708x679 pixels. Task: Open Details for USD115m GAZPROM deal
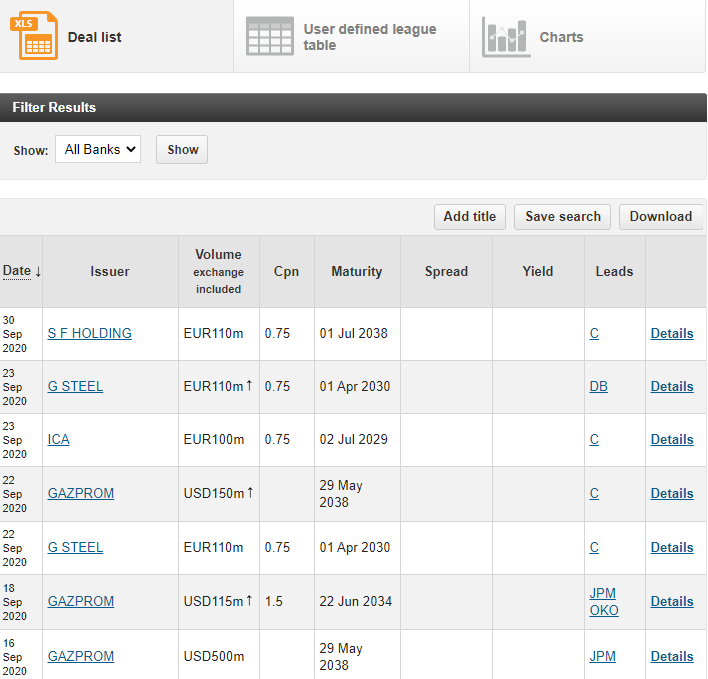pos(672,601)
